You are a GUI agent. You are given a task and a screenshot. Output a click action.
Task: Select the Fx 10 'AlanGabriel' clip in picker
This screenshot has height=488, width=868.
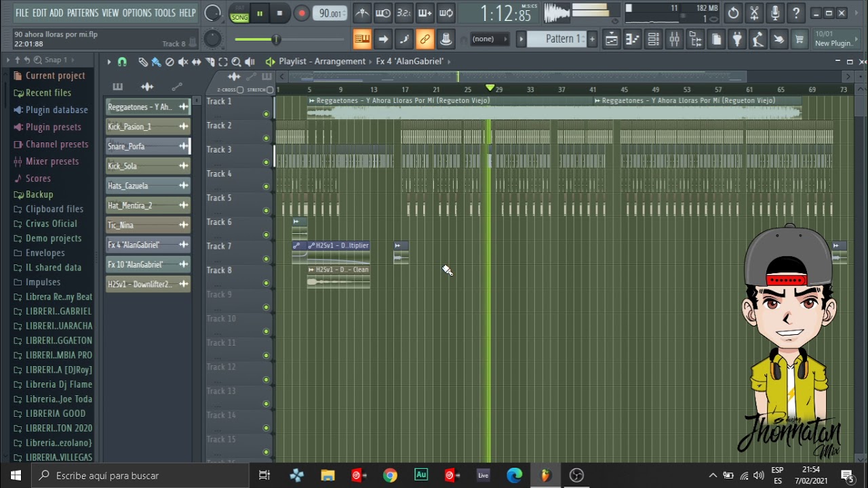(148, 265)
